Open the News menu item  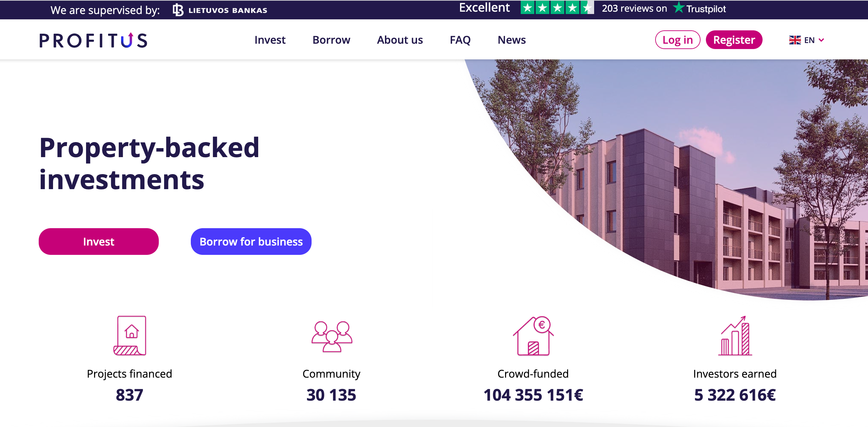511,40
